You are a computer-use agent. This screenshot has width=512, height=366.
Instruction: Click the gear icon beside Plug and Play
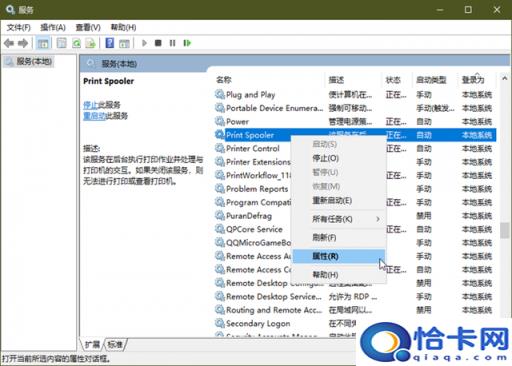(x=220, y=94)
